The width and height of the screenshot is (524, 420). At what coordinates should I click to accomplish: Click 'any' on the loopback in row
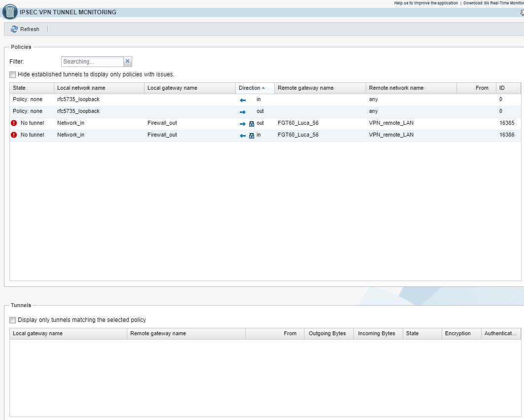point(374,100)
